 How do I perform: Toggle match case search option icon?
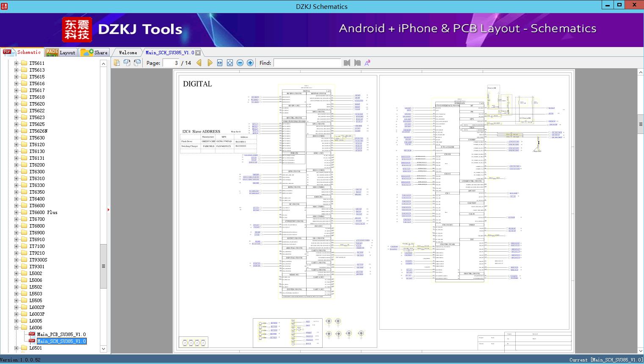click(367, 63)
